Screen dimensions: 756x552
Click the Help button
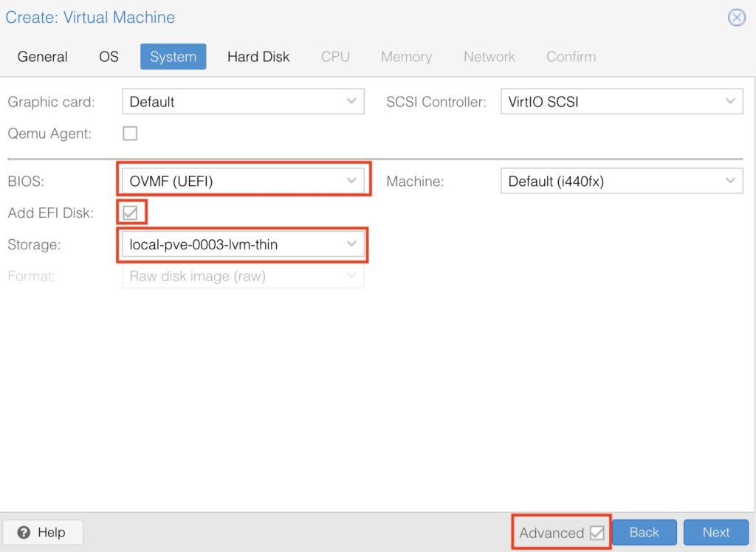[43, 532]
